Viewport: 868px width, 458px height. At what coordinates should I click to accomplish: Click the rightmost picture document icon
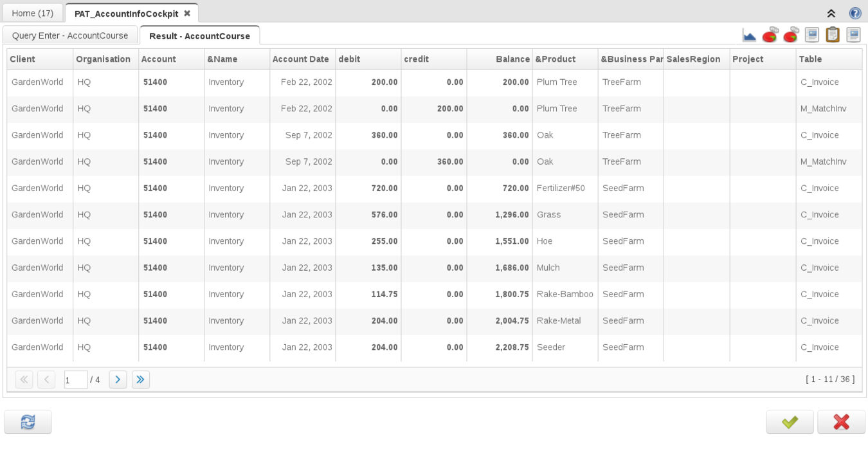pos(853,35)
